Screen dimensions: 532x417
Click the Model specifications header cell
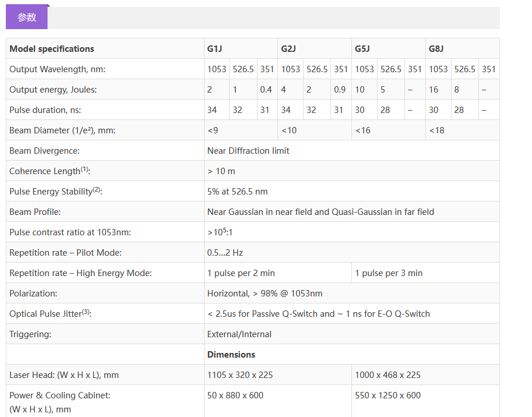pos(52,49)
